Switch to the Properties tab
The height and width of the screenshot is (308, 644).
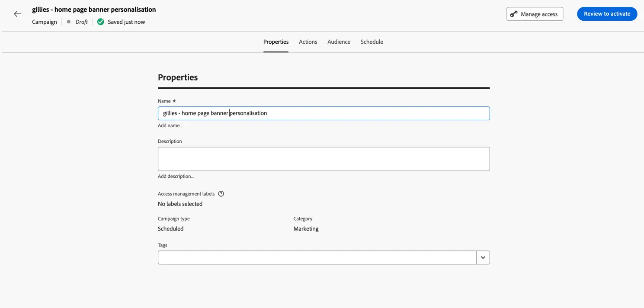coord(276,42)
